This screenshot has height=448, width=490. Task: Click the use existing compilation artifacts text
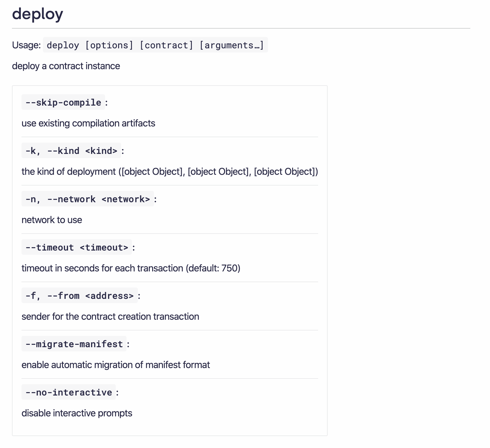pos(88,123)
